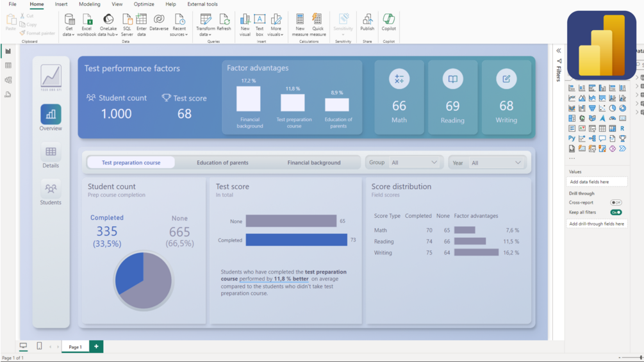Image resolution: width=644 pixels, height=362 pixels.
Task: Click Add drill-through fields here well
Action: point(597,224)
